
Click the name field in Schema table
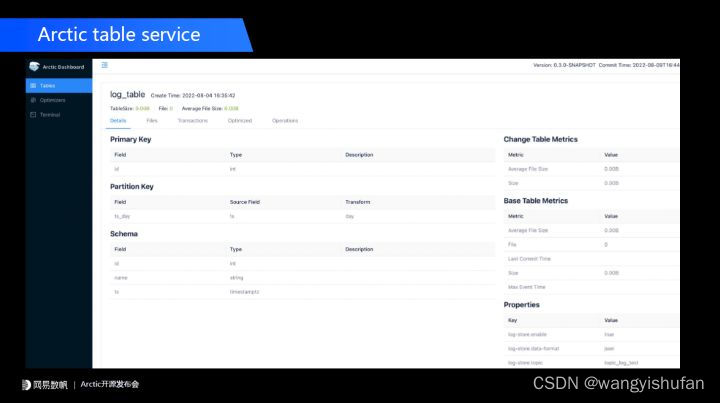[121, 278]
